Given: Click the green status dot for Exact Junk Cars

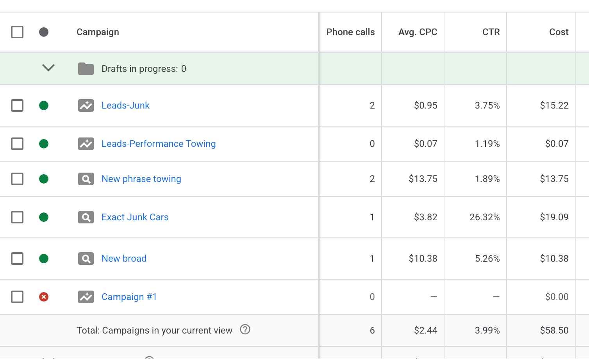Looking at the screenshot, I should (44, 217).
